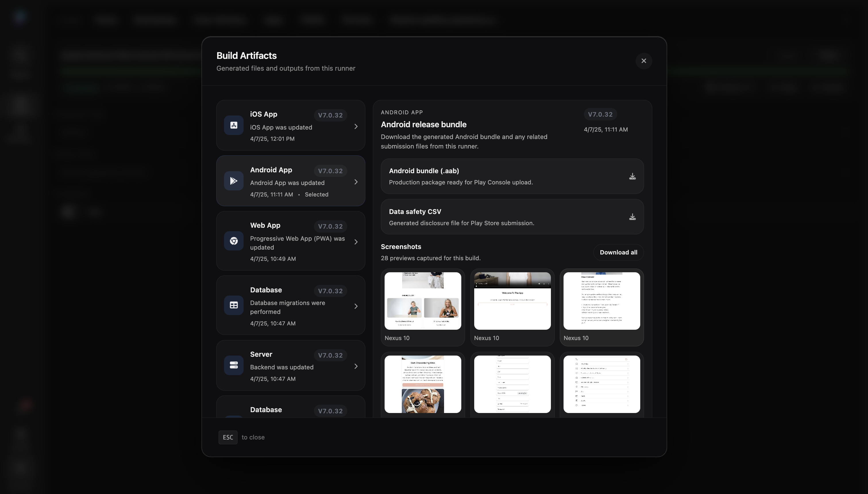
Task: Download the Android bundle (.aab) file
Action: (632, 176)
